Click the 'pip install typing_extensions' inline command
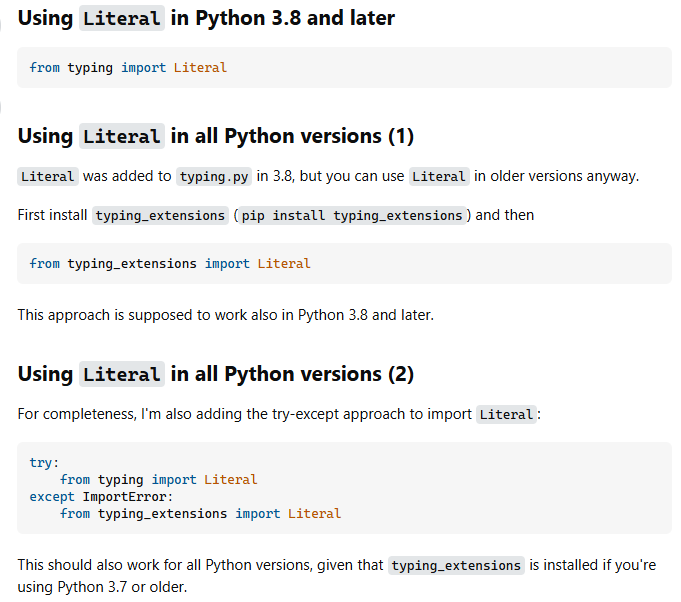 pos(353,216)
